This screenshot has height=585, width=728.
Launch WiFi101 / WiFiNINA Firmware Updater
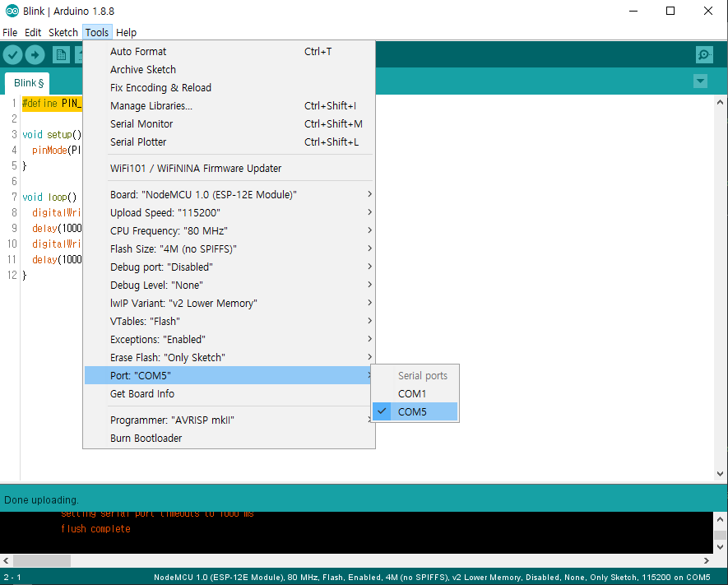(229, 168)
